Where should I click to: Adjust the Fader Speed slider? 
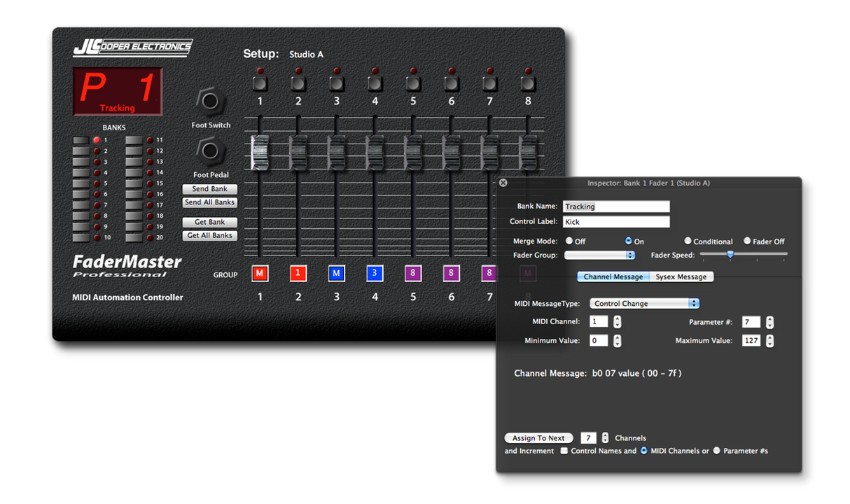coord(730,255)
